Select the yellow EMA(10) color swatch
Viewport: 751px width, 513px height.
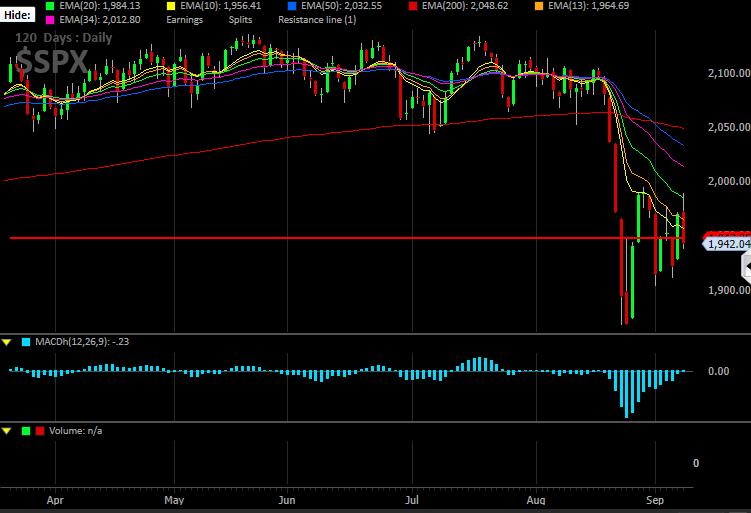pyautogui.click(x=171, y=6)
